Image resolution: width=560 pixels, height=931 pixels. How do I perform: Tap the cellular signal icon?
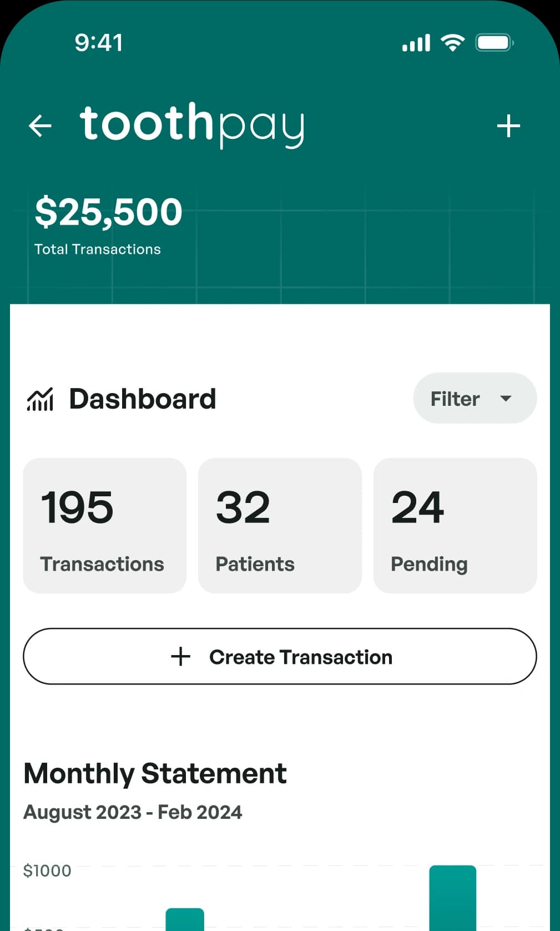click(416, 43)
